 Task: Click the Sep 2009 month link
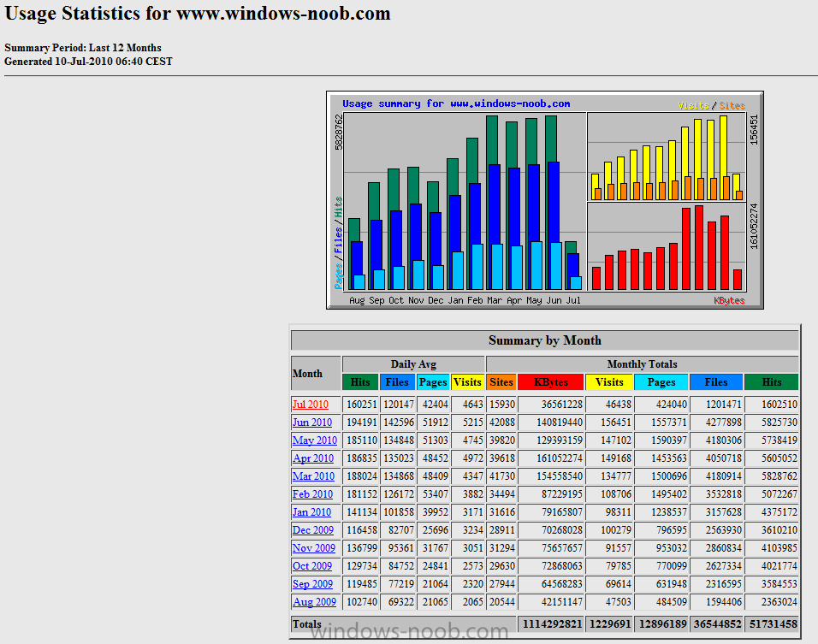pos(312,584)
